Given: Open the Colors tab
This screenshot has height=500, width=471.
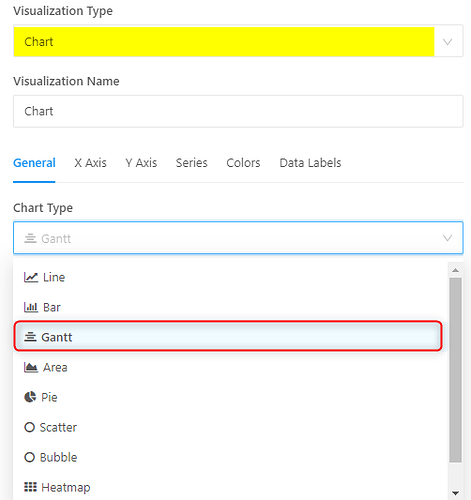Looking at the screenshot, I should (x=243, y=163).
